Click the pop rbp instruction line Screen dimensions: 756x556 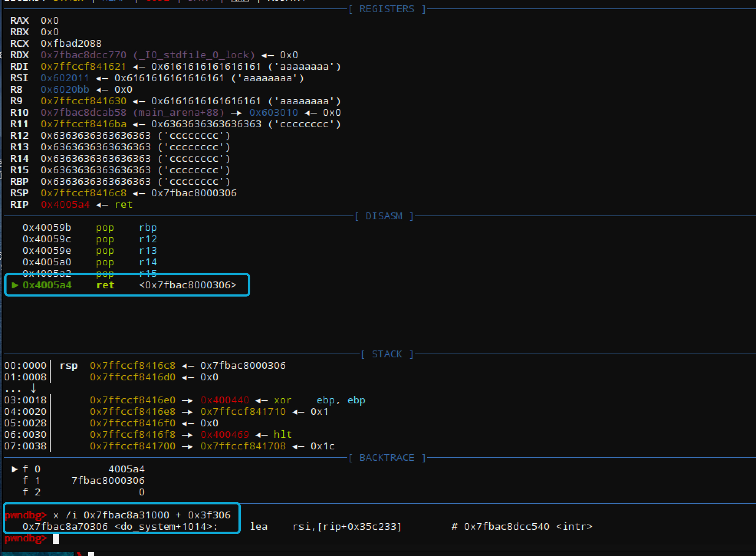point(90,227)
